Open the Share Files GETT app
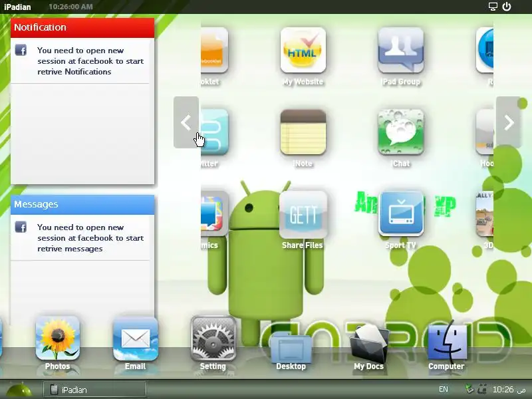 point(303,214)
